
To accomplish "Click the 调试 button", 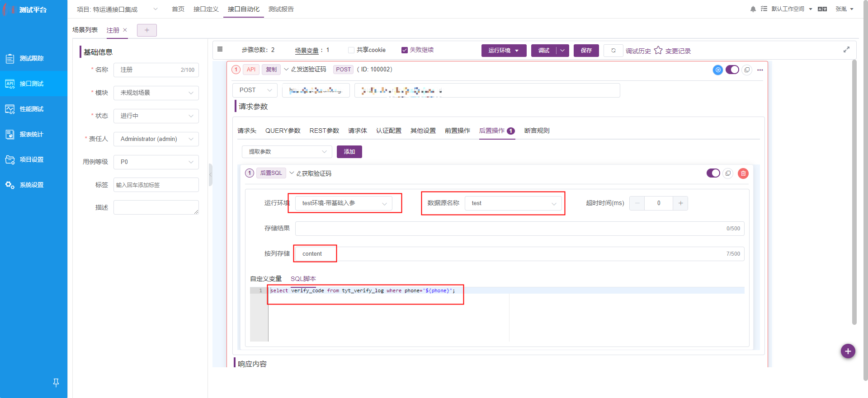I will [x=544, y=51].
